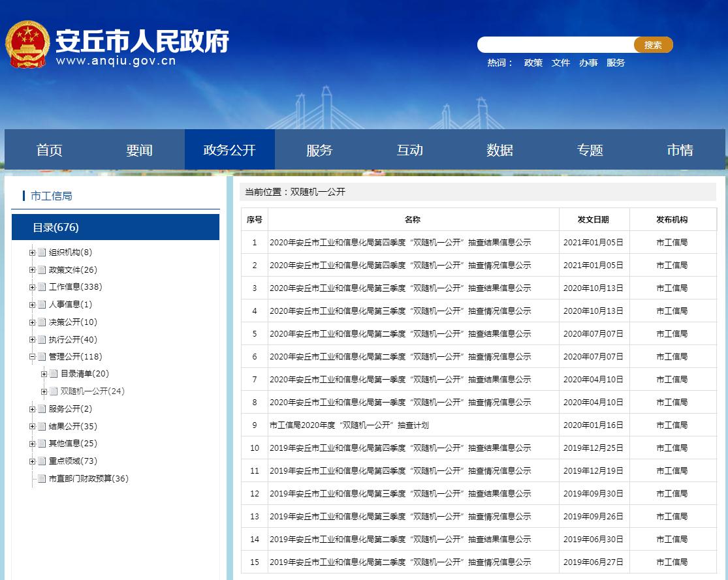Image resolution: width=728 pixels, height=580 pixels.
Task: Expand the 决策公开(10) tree node
Action: coord(32,322)
